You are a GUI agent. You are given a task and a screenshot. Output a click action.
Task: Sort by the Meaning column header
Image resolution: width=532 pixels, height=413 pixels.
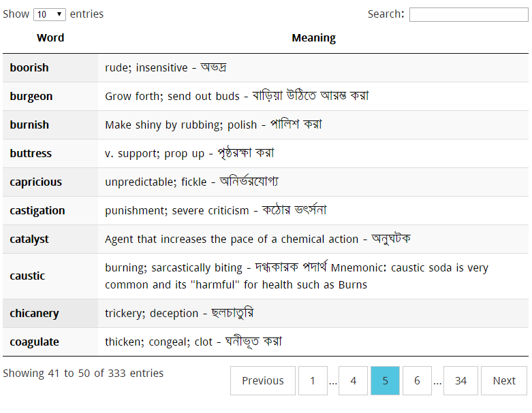313,37
